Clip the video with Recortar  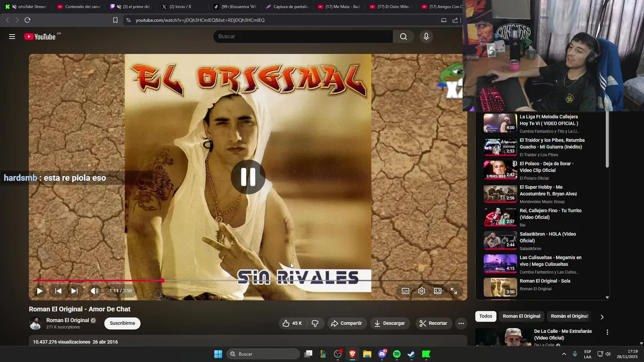click(x=433, y=323)
